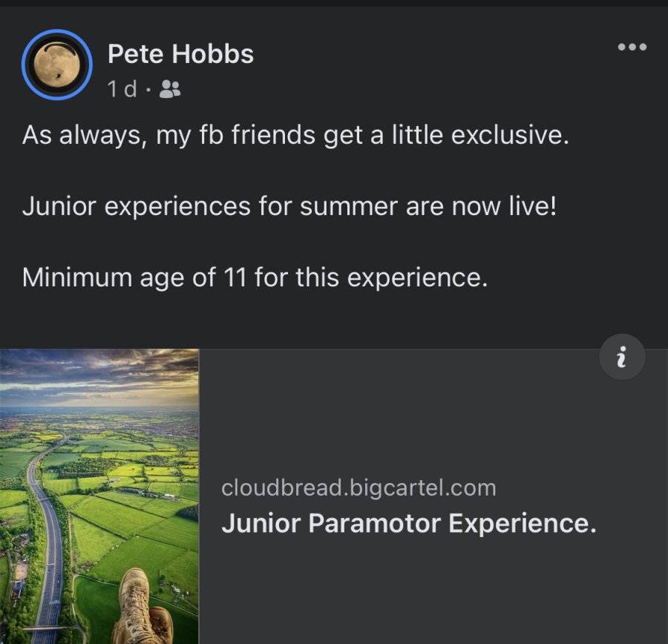Viewport: 668px width, 644px height.
Task: Open the 'Junior Paramotor Experience.' link title
Action: click(x=409, y=523)
